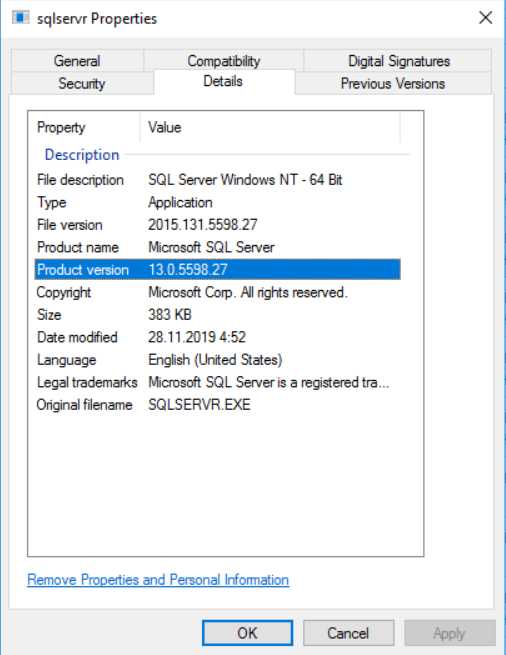Screen dimensions: 506x655
Task: Select the File version row label
Action: click(x=69, y=225)
